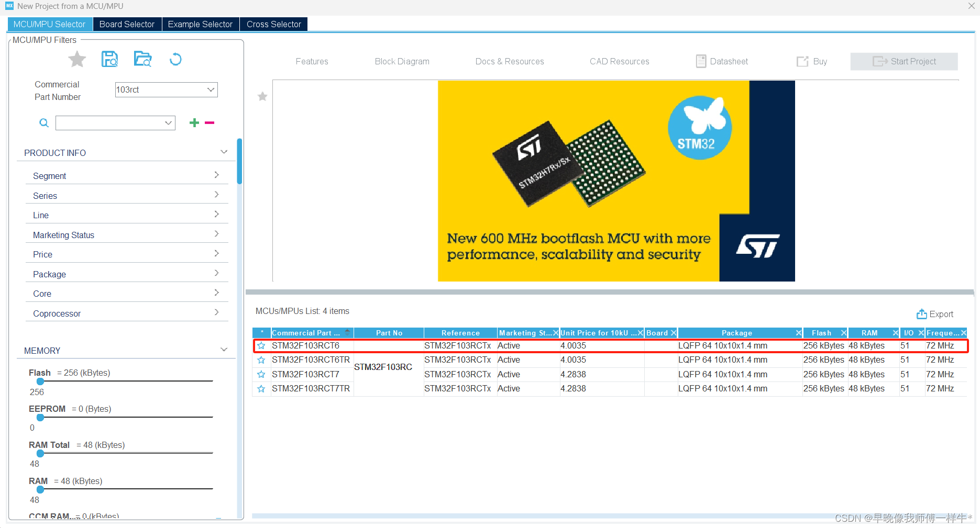Collapse the PRODUCT INFO section
This screenshot has width=980, height=528.
pyautogui.click(x=224, y=152)
